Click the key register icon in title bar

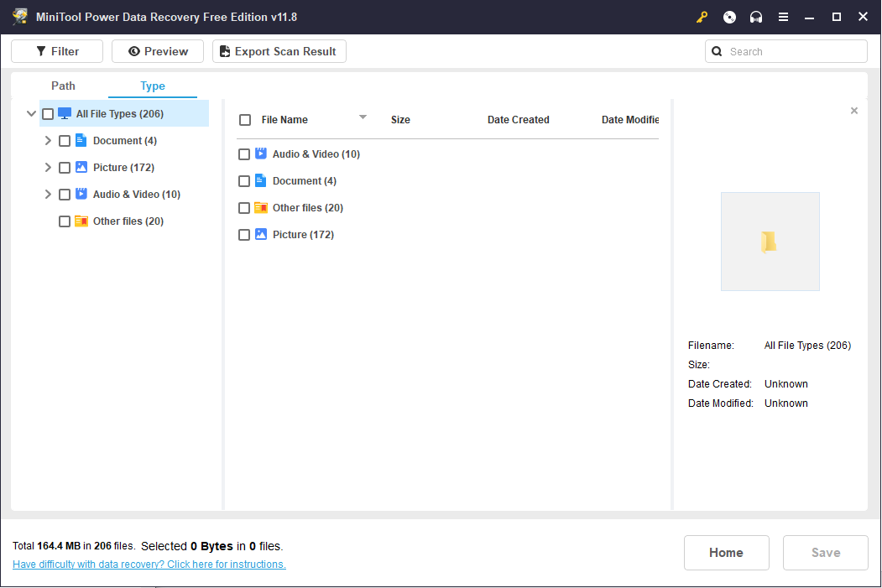tap(702, 17)
